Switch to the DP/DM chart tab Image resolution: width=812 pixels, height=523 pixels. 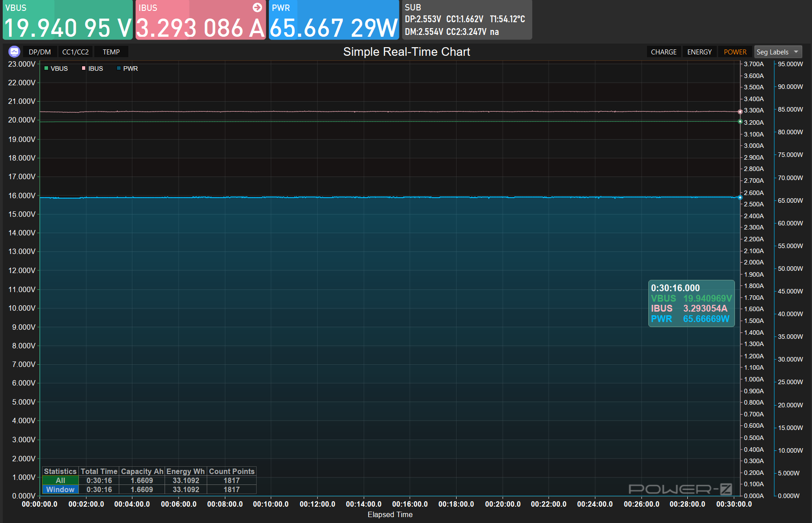[40, 52]
